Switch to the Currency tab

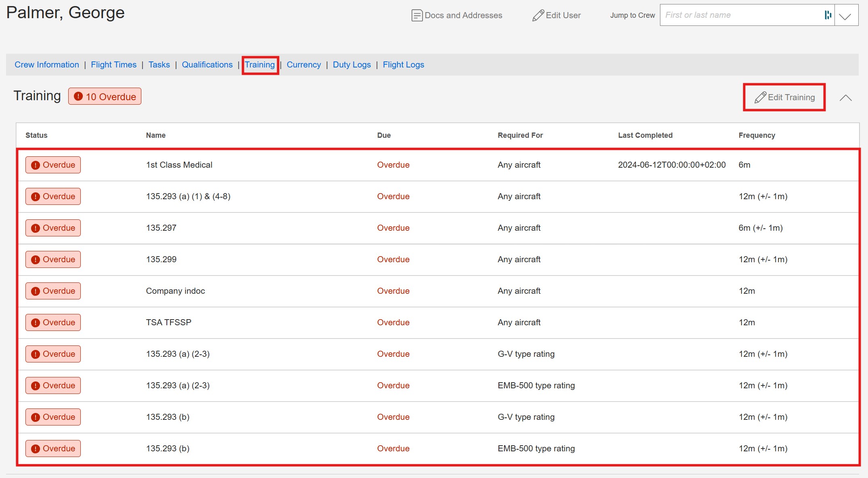click(304, 65)
